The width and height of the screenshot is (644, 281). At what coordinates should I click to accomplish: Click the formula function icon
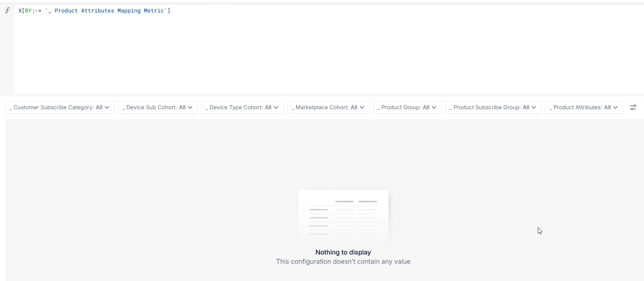coord(7,11)
